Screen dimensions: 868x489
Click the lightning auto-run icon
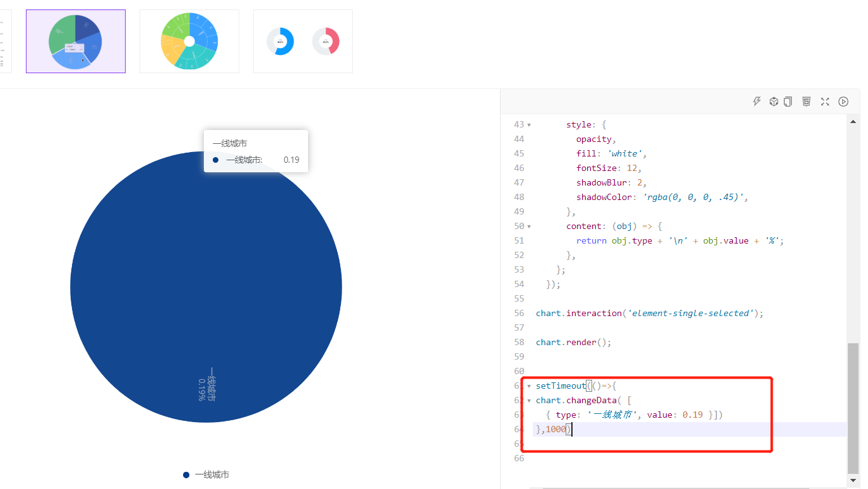757,101
